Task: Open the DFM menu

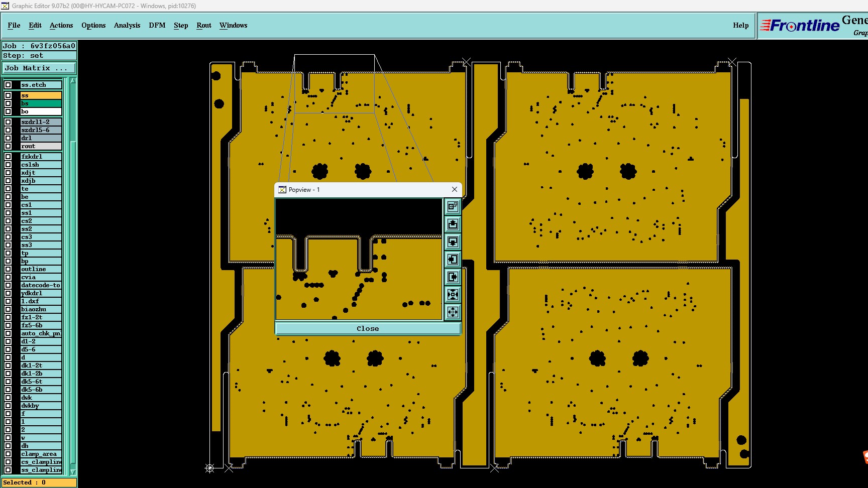Action: coord(157,25)
